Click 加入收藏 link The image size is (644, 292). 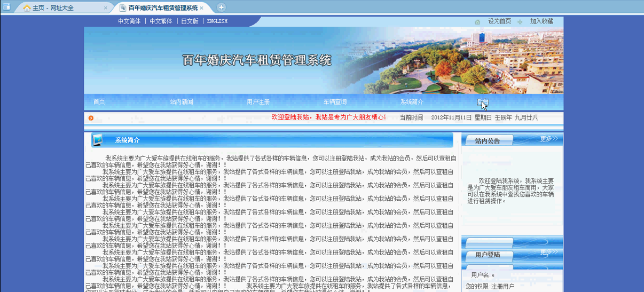point(541,21)
